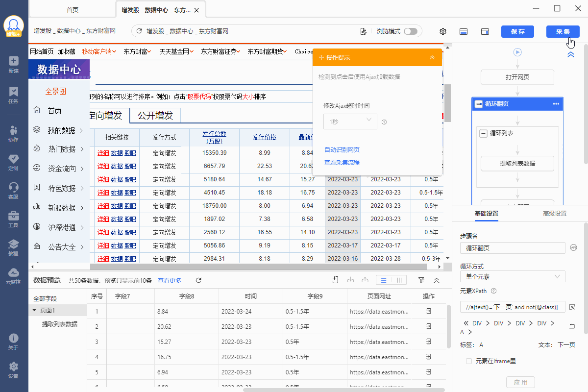Click the 应用 button
588x392 pixels.
[520, 382]
